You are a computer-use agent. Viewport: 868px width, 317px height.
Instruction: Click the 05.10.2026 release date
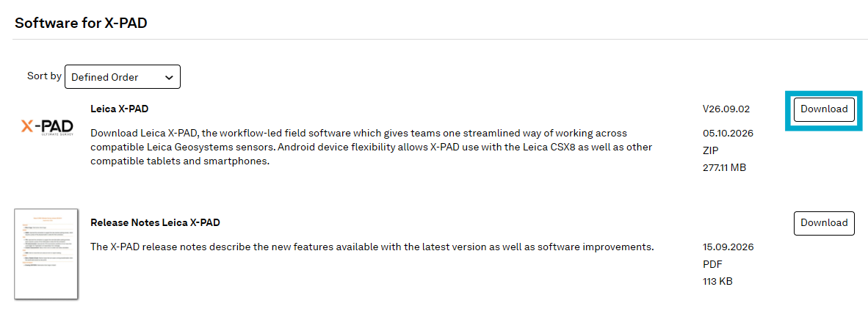coord(728,134)
